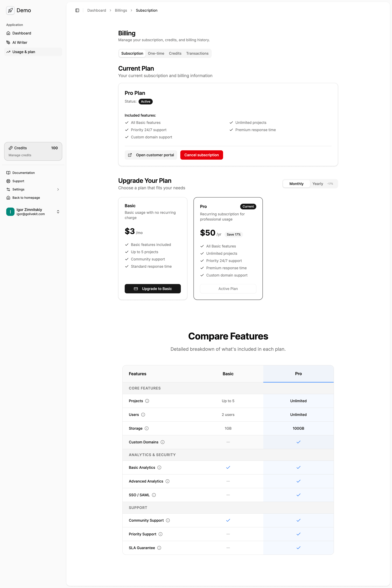Screen dimensions: 392x588
Task: Click the info icon next to Basic Analytics
Action: pyautogui.click(x=159, y=467)
